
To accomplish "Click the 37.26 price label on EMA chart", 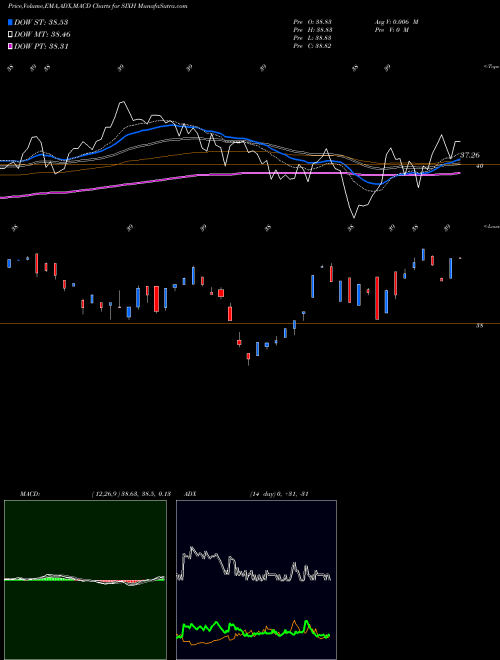I will (x=470, y=155).
